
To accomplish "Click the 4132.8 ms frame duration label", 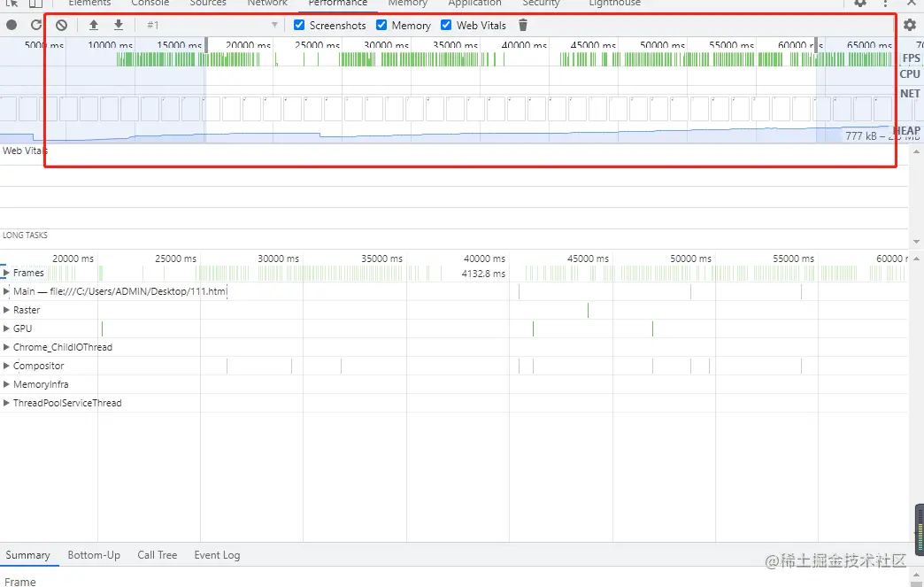I will click(x=483, y=274).
